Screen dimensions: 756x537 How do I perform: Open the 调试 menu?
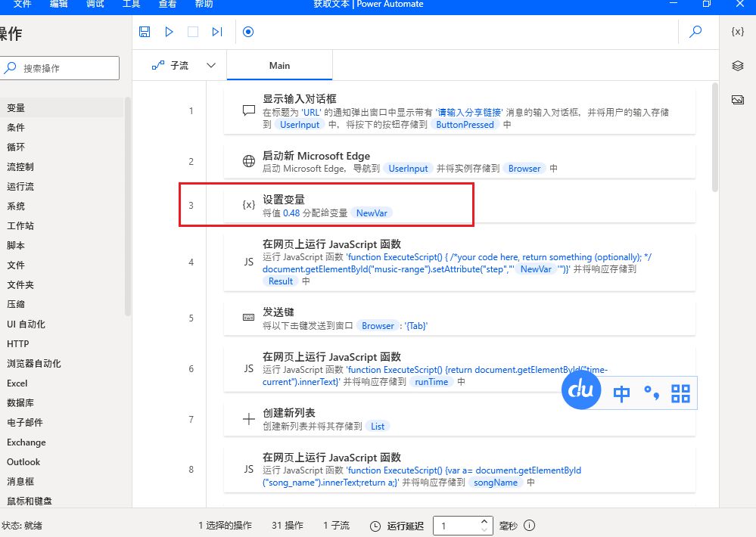point(95,4)
